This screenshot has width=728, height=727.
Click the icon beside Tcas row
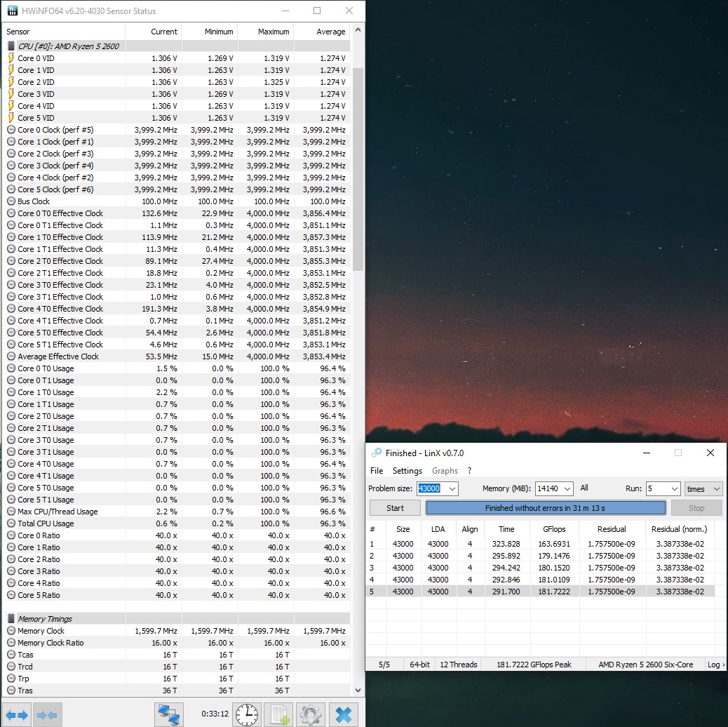[x=11, y=655]
